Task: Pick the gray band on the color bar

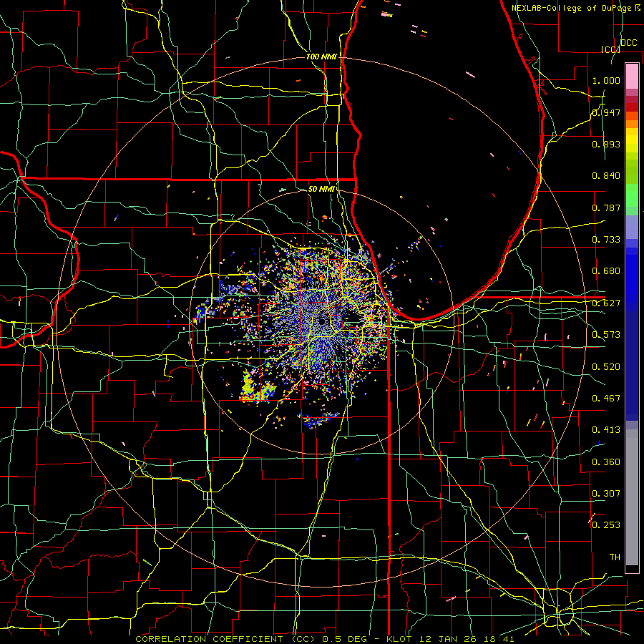Action: [632, 497]
